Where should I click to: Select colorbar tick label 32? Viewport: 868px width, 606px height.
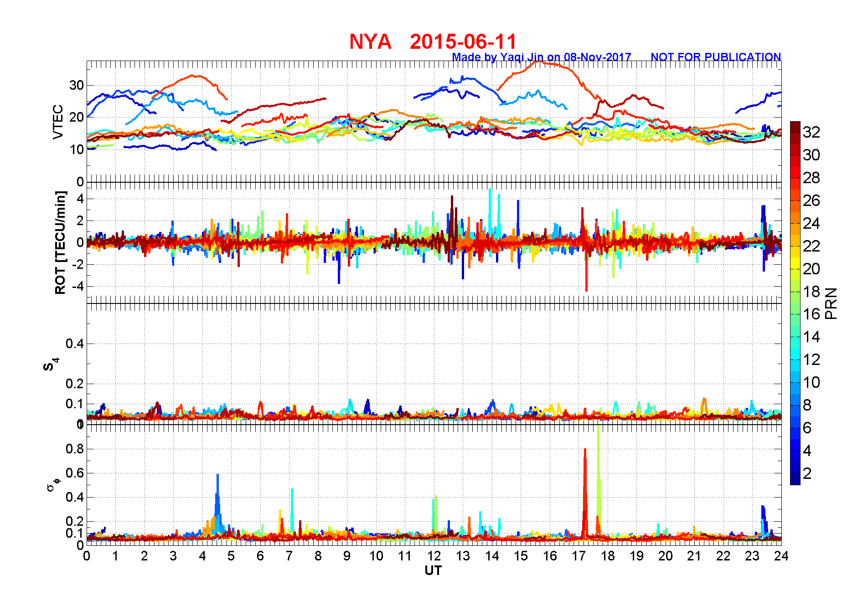click(811, 132)
